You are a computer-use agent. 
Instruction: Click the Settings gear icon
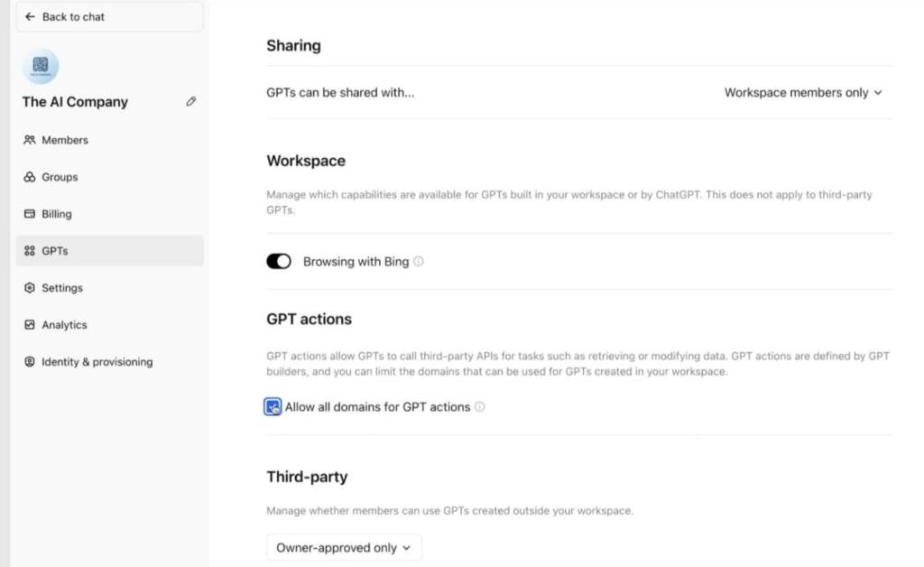tap(30, 288)
